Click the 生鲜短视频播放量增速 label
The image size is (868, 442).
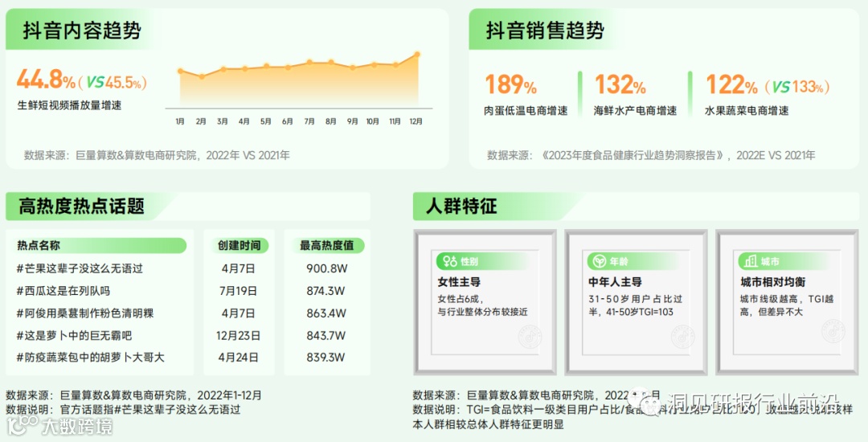coord(70,105)
